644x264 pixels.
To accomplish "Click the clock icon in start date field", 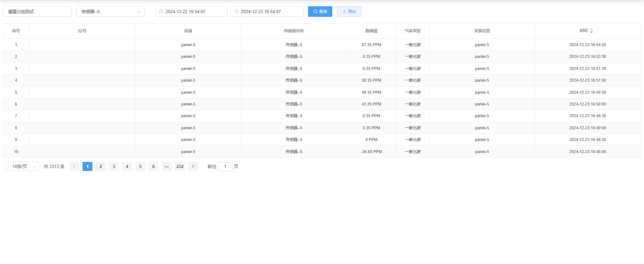I will pos(161,12).
